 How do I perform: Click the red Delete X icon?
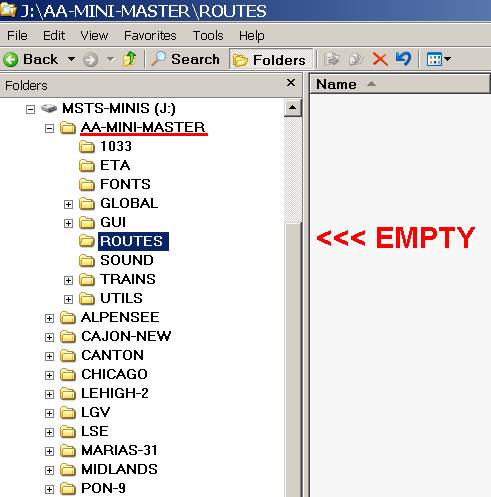(x=380, y=59)
